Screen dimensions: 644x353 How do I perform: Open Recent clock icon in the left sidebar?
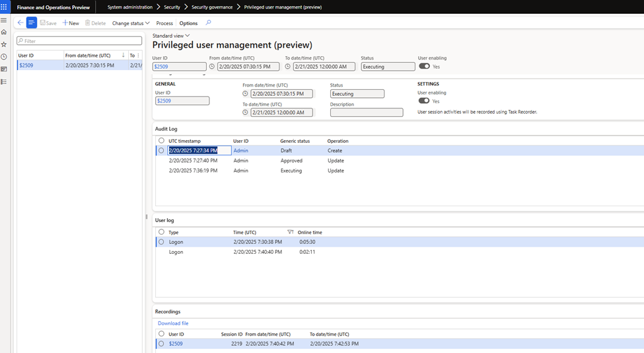pyautogui.click(x=4, y=57)
